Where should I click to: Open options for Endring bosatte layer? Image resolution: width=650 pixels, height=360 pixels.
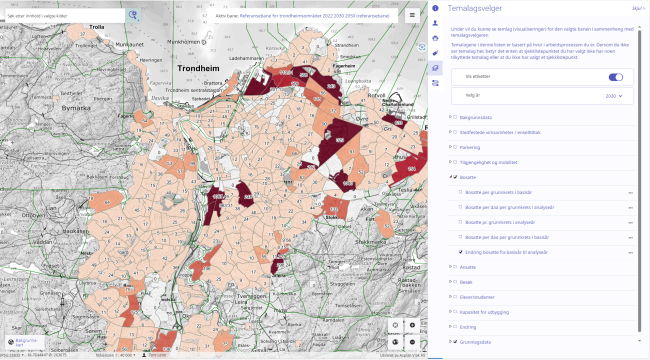(631, 253)
